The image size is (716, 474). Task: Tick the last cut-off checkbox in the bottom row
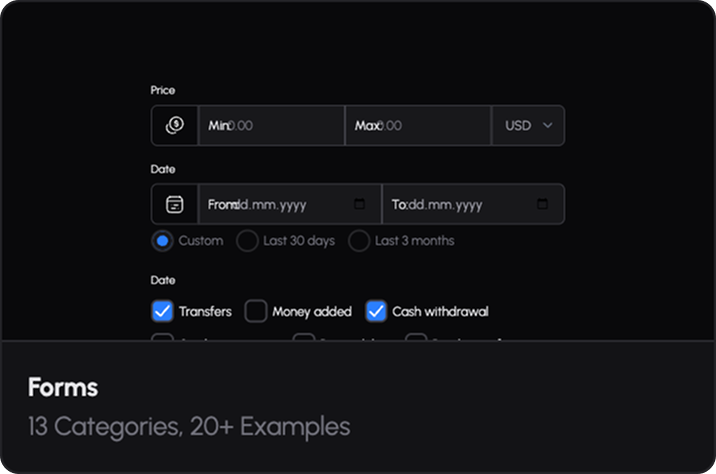pyautogui.click(x=416, y=338)
